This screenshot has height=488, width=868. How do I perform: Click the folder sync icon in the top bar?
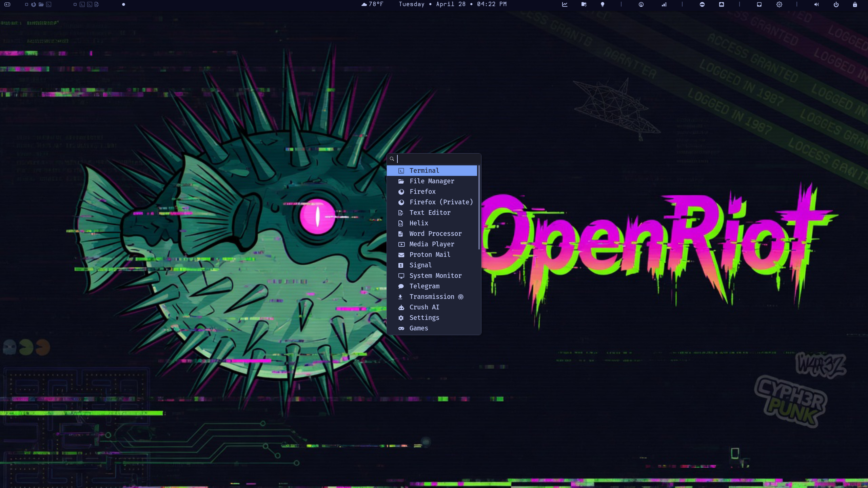tap(584, 4)
